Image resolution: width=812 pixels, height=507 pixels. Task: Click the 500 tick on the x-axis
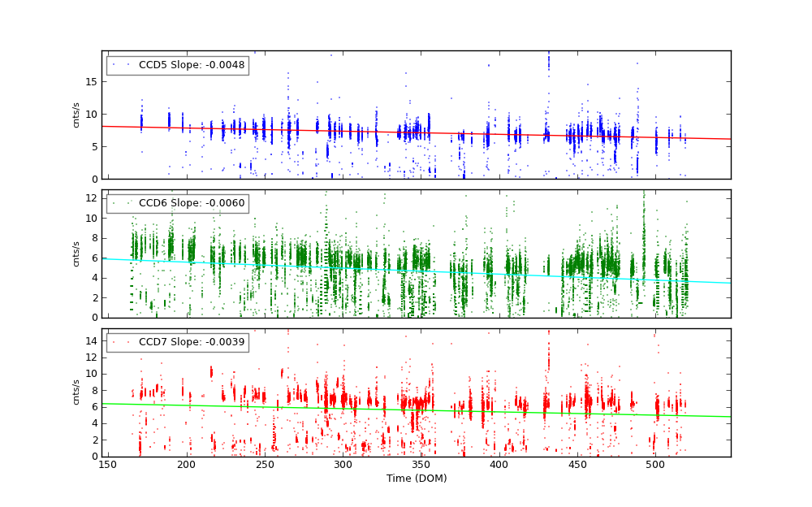point(656,465)
